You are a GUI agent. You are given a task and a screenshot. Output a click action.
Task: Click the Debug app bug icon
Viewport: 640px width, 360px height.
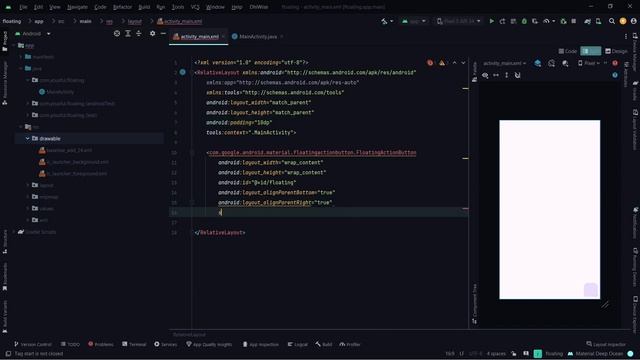pyautogui.click(x=524, y=21)
